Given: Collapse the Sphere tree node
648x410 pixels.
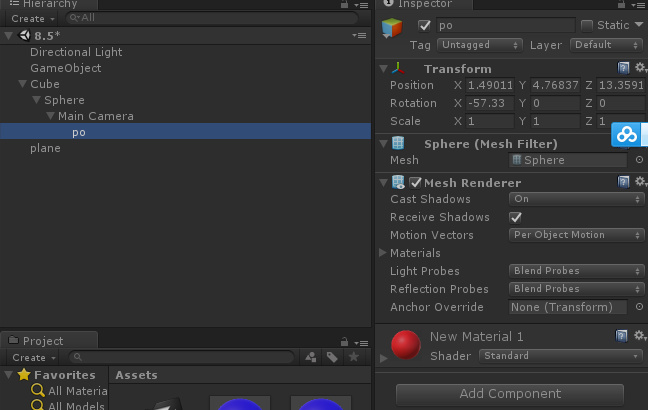Looking at the screenshot, I should point(36,100).
